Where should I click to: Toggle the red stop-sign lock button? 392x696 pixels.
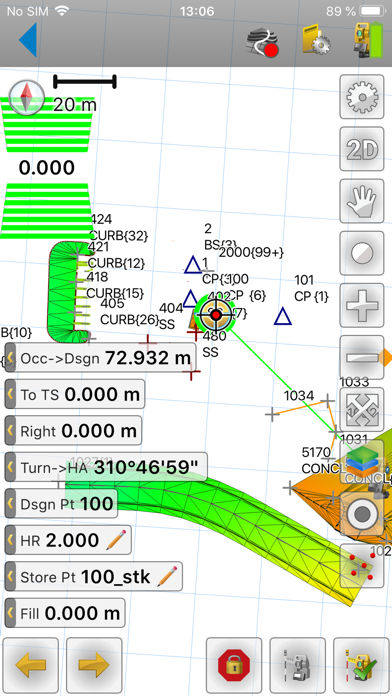(x=234, y=666)
